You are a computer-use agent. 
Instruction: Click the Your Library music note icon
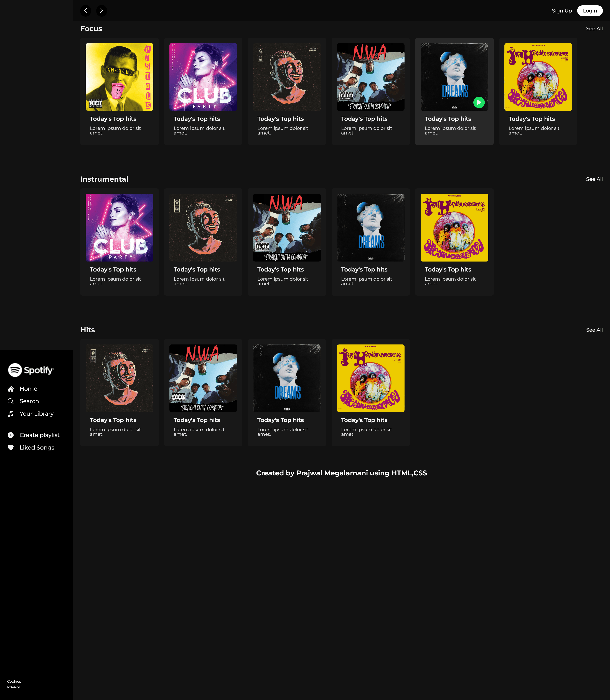[11, 414]
